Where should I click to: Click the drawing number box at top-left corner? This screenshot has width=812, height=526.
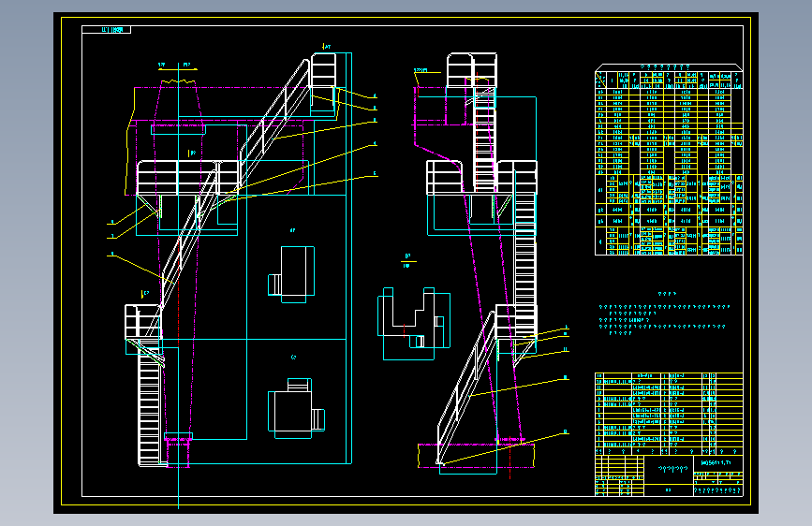point(106,30)
